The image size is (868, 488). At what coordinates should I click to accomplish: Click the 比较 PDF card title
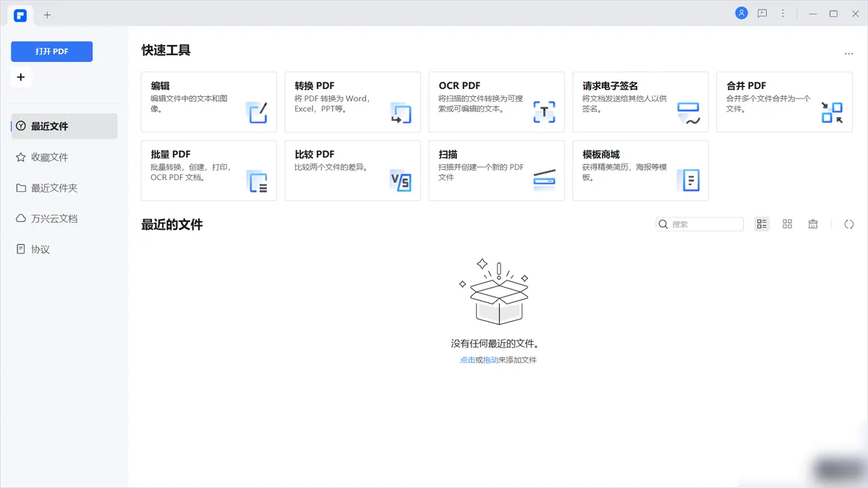(315, 154)
